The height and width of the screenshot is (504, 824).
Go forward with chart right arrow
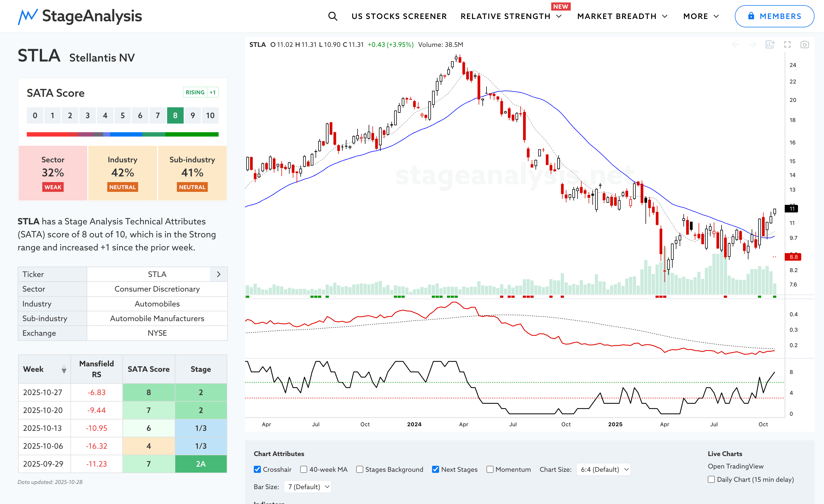click(x=752, y=44)
